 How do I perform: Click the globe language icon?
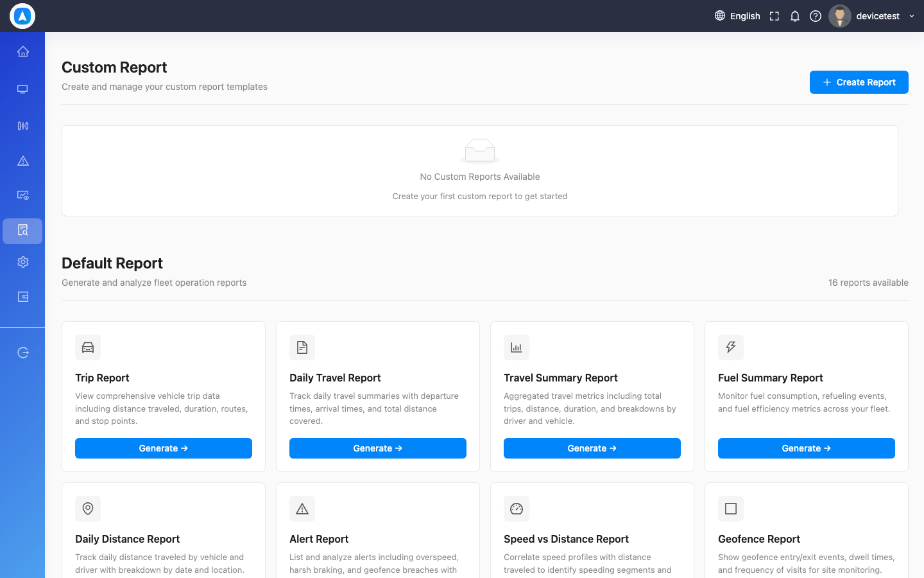coord(720,16)
